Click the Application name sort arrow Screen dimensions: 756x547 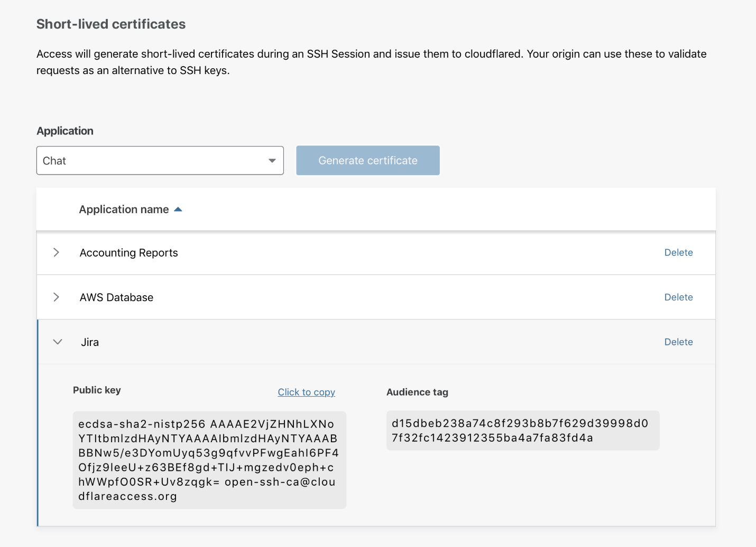click(178, 209)
